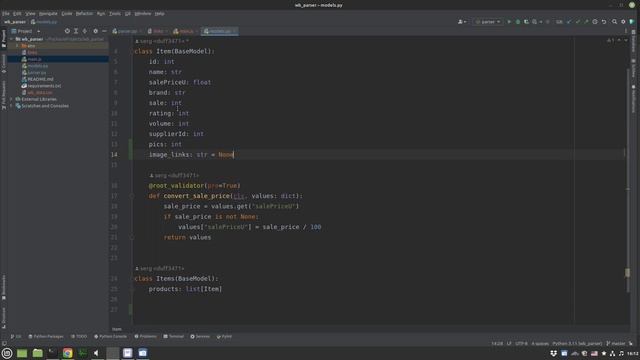Click the Profile run icon
The height and width of the screenshot is (360, 640).
[x=535, y=22]
